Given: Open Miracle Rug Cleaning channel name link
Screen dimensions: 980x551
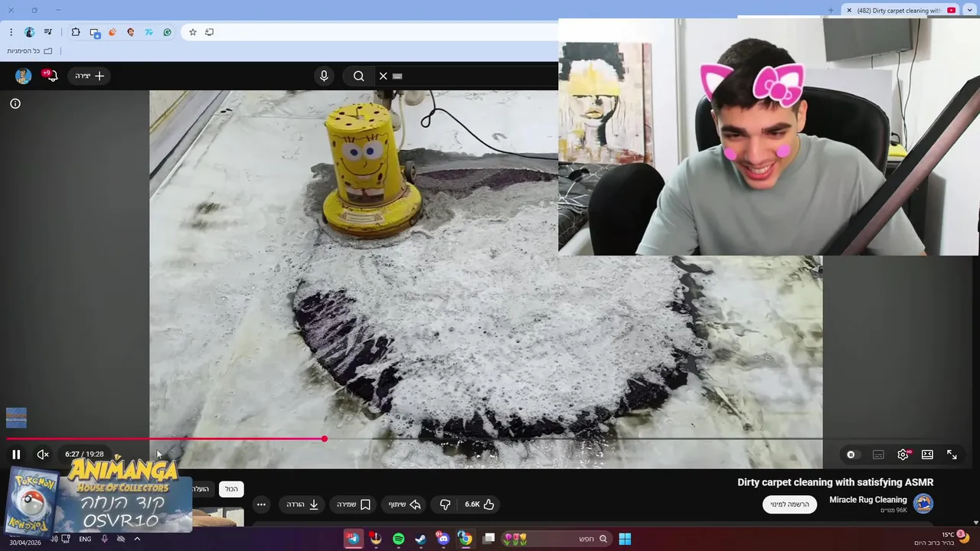Looking at the screenshot, I should 868,500.
